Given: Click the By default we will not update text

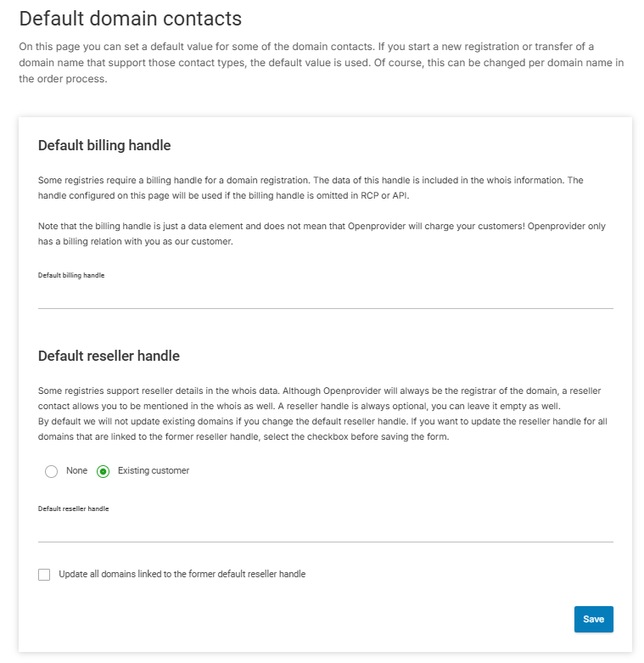Looking at the screenshot, I should (x=322, y=429).
